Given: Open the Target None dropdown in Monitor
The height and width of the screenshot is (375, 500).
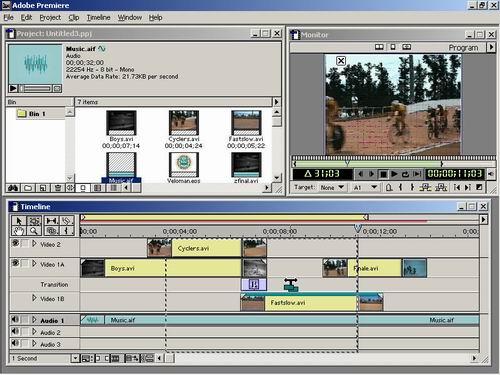Looking at the screenshot, I should pos(332,187).
